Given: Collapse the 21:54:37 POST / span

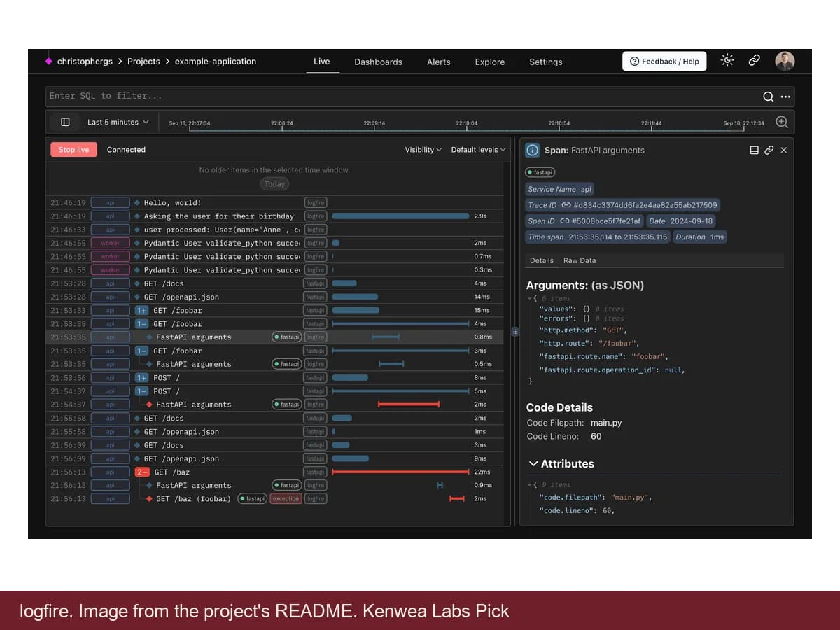Looking at the screenshot, I should coord(141,391).
